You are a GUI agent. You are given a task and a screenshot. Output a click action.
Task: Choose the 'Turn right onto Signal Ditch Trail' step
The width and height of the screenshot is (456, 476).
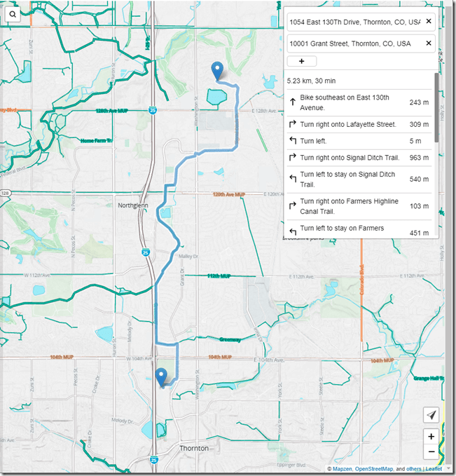[x=354, y=158]
